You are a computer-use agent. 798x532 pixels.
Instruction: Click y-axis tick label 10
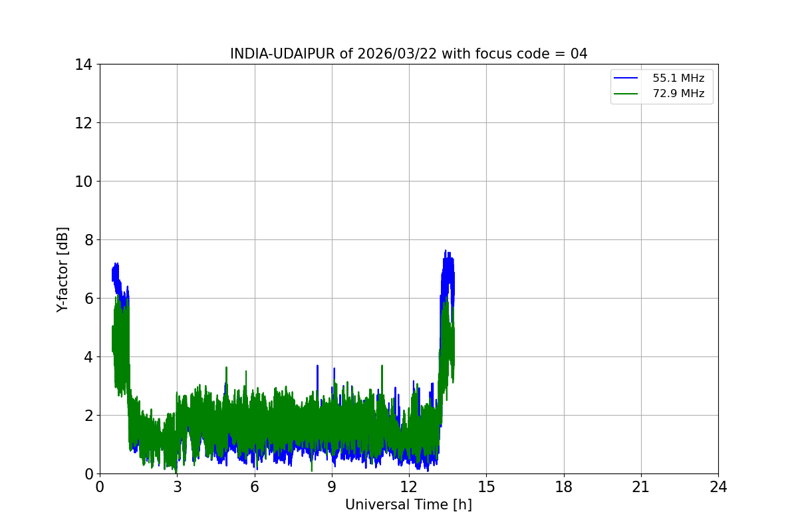coord(84,182)
